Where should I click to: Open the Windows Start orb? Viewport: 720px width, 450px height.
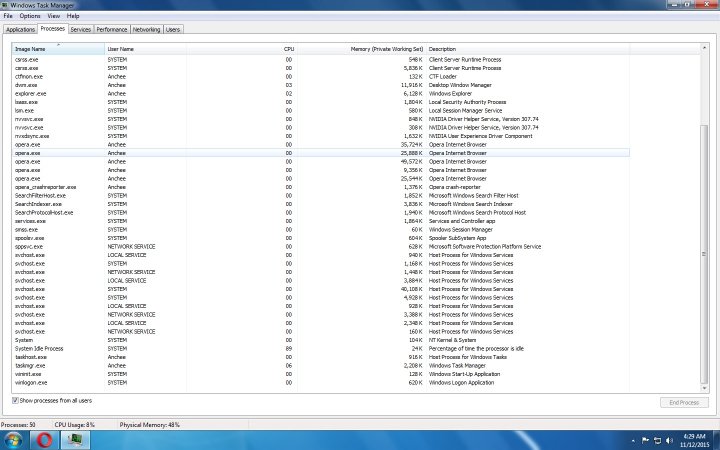point(13,440)
